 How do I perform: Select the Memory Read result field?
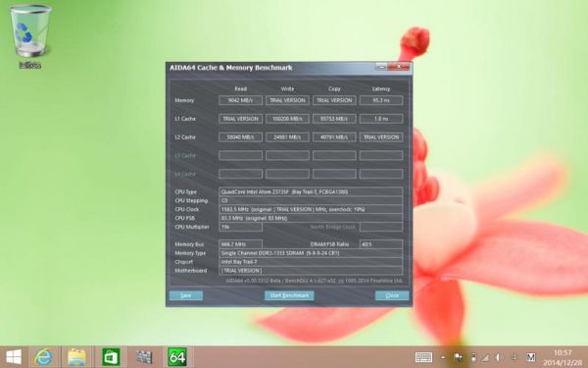pos(240,100)
